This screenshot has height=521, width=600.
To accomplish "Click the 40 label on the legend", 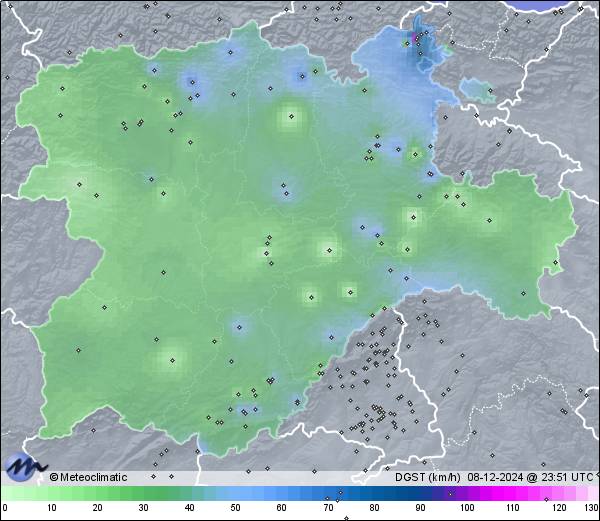I will (189, 508).
